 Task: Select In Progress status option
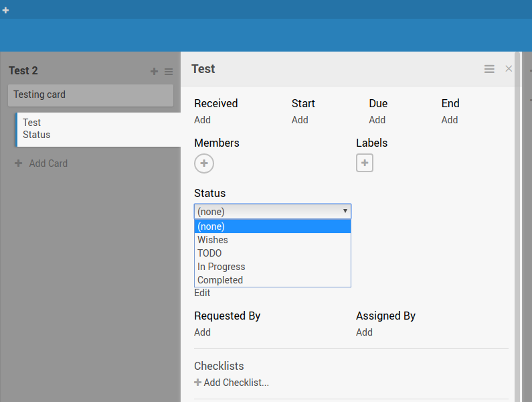(x=272, y=267)
